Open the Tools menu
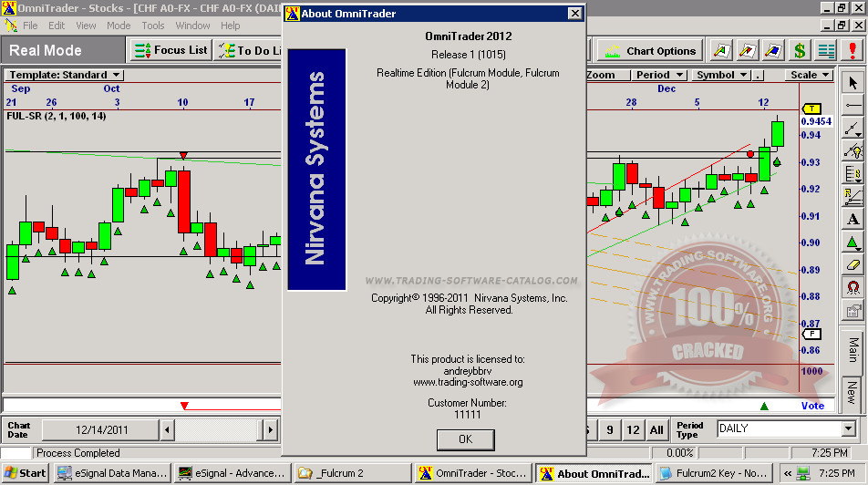 [153, 26]
